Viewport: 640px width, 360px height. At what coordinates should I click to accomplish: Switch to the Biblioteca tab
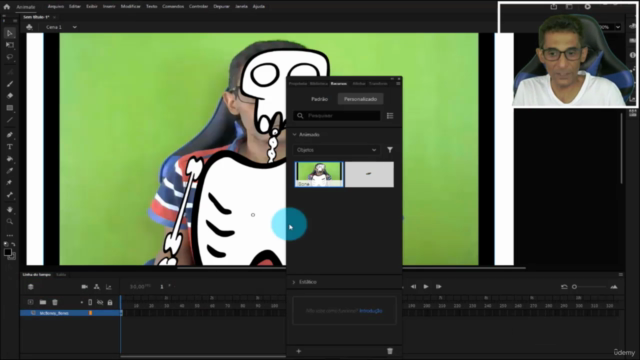pos(318,84)
